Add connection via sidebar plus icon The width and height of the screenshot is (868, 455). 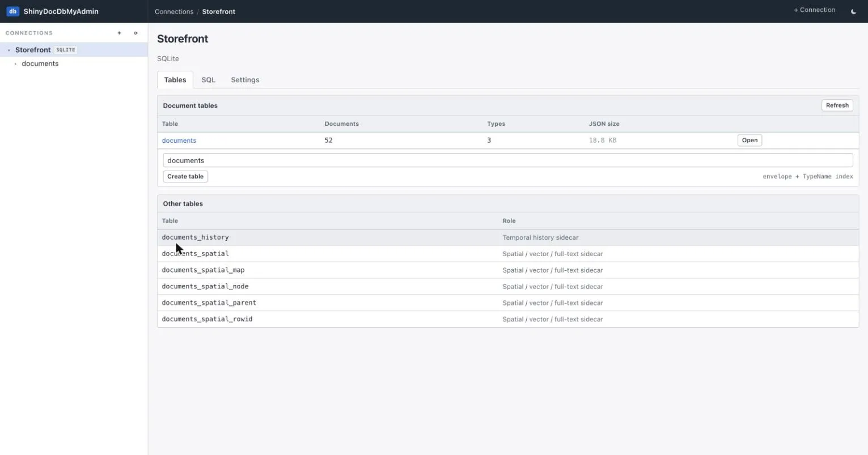click(119, 33)
